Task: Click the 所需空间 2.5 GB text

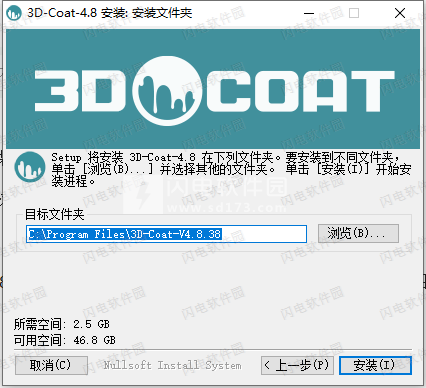Action: click(62, 324)
